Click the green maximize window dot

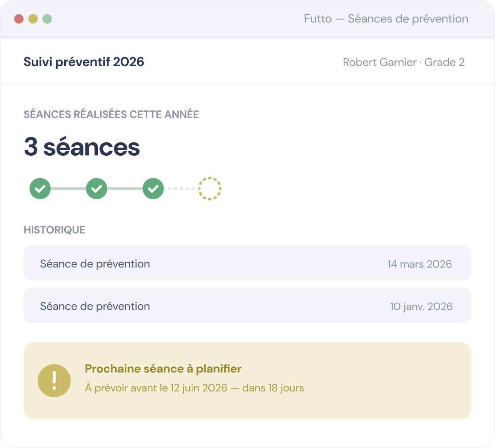(47, 19)
